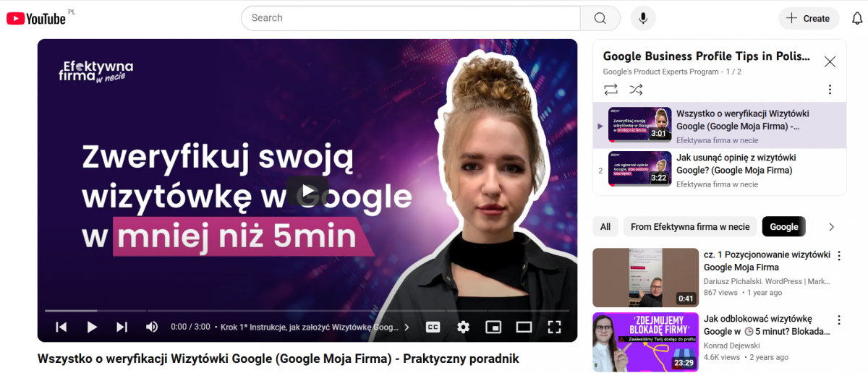Toggle shuffle playlist

click(x=636, y=90)
